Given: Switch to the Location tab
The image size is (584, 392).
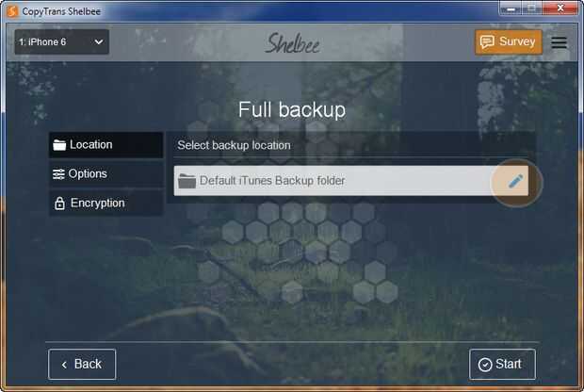Looking at the screenshot, I should click(x=106, y=145).
